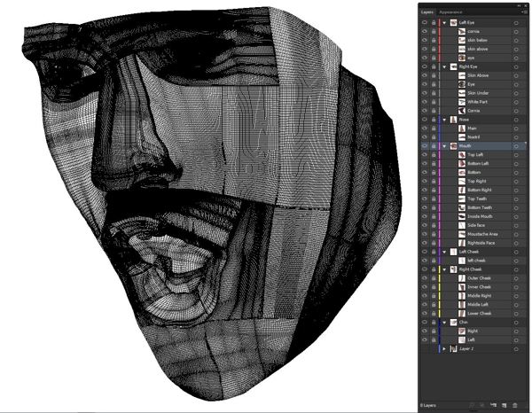The height and width of the screenshot is (413, 532).
Task: Click target circle of Outer Cheek sublayer
Action: 516,278
